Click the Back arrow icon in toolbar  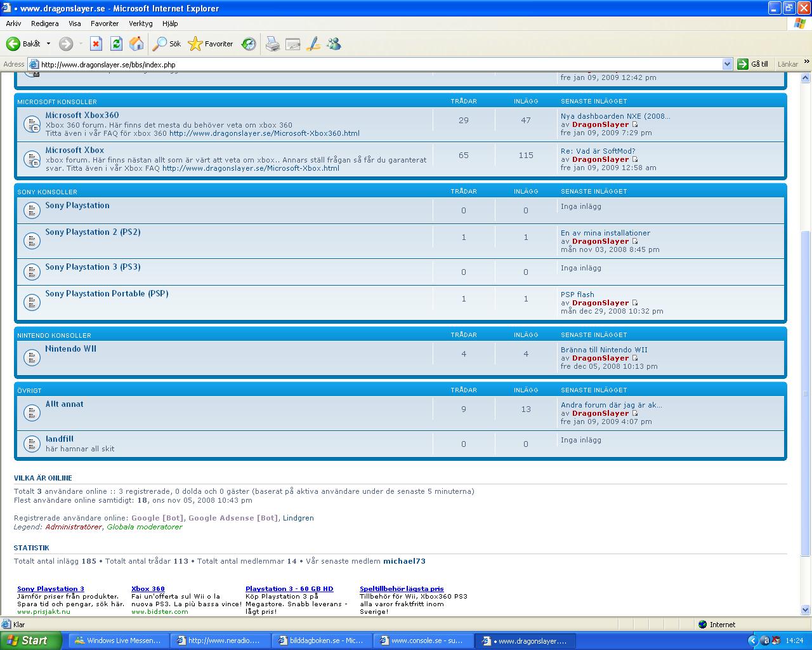(13, 44)
